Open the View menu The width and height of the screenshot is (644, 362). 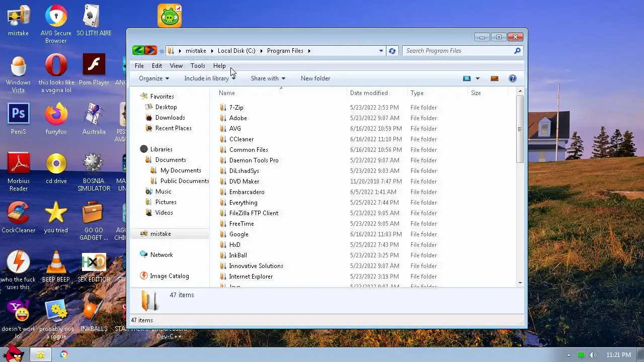coord(176,66)
